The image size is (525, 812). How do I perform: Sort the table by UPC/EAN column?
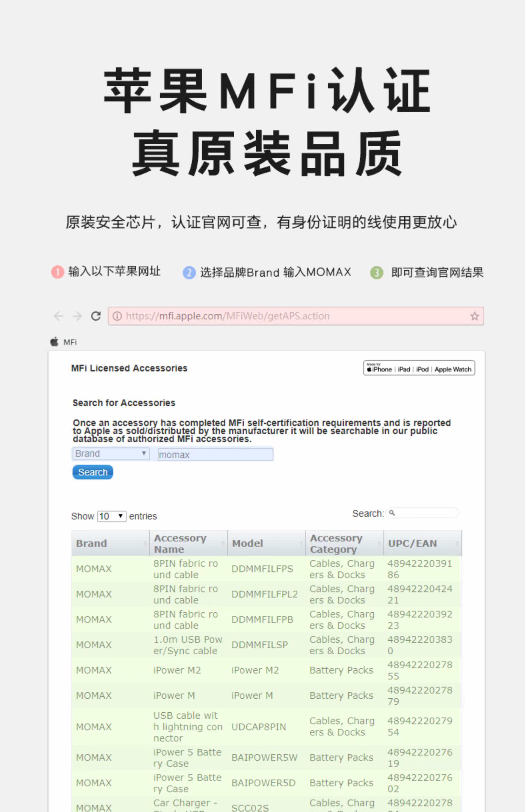click(x=423, y=543)
